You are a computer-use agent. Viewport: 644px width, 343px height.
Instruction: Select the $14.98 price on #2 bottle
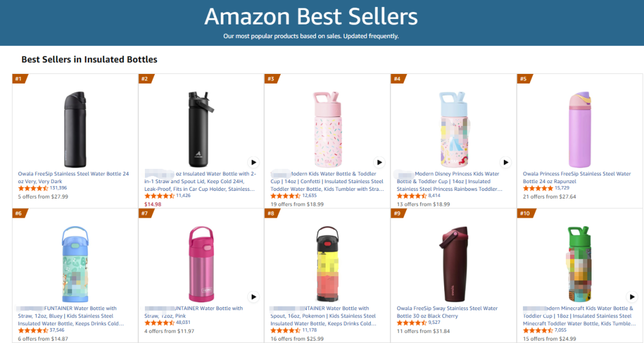click(153, 204)
